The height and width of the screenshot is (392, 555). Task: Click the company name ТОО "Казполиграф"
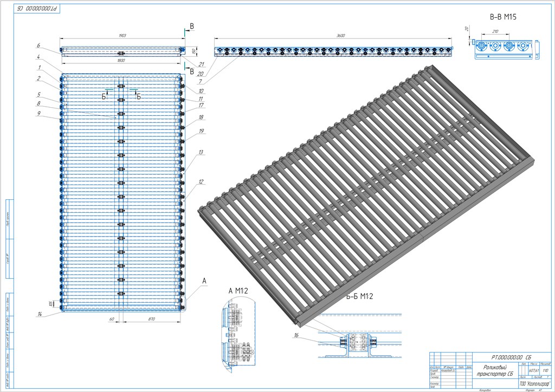tap(534, 383)
